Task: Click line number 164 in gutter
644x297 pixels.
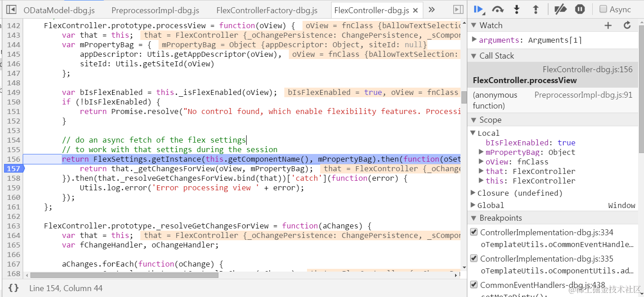Action: point(14,235)
